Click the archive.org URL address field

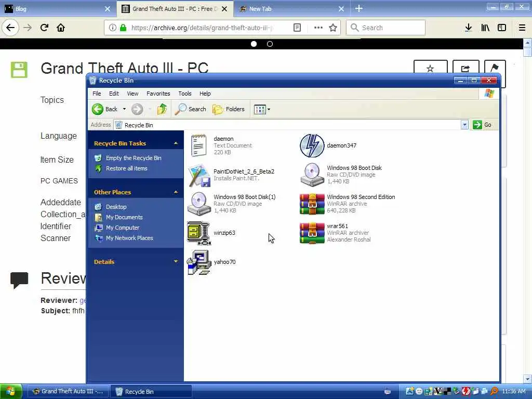202,28
